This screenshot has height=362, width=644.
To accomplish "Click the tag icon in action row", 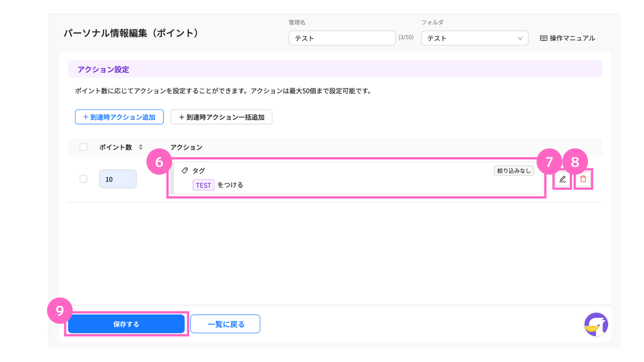I will click(x=184, y=171).
